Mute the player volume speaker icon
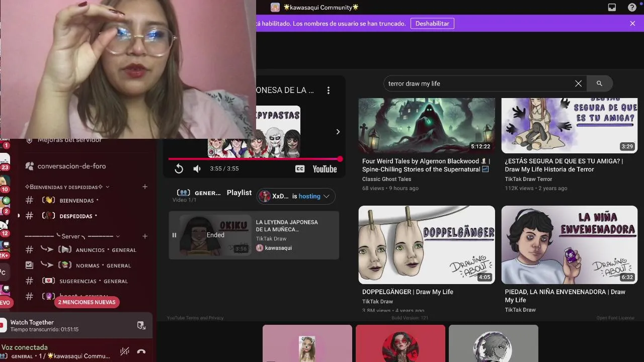 point(197,169)
